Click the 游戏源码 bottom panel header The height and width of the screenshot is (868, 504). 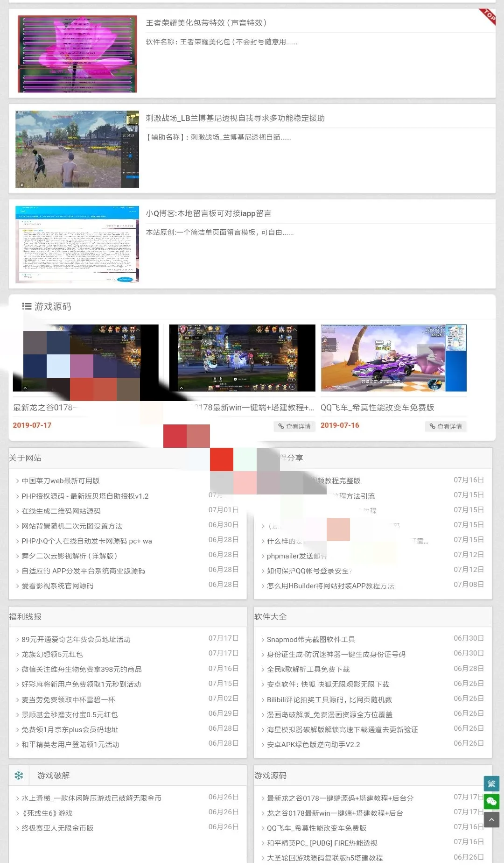(271, 776)
